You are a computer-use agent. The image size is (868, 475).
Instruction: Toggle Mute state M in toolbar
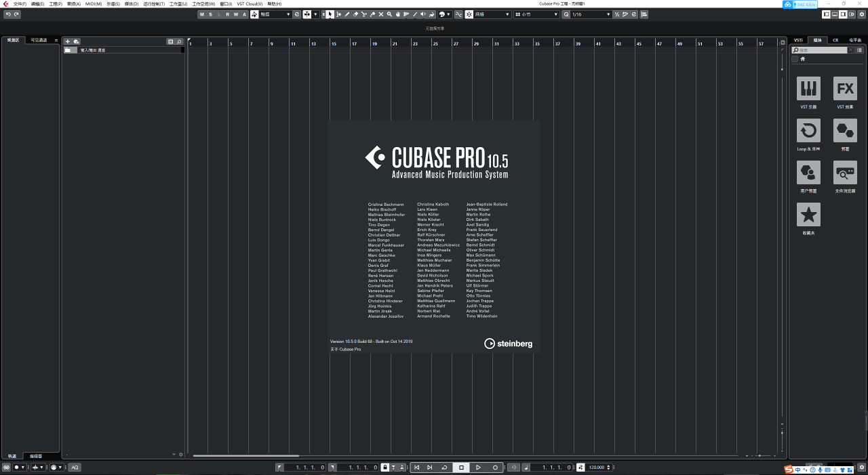pyautogui.click(x=201, y=14)
